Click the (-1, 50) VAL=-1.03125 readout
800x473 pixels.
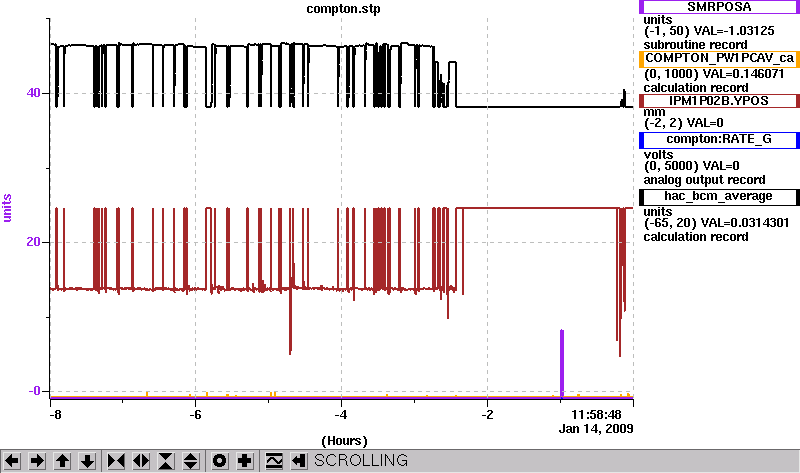pos(709,31)
